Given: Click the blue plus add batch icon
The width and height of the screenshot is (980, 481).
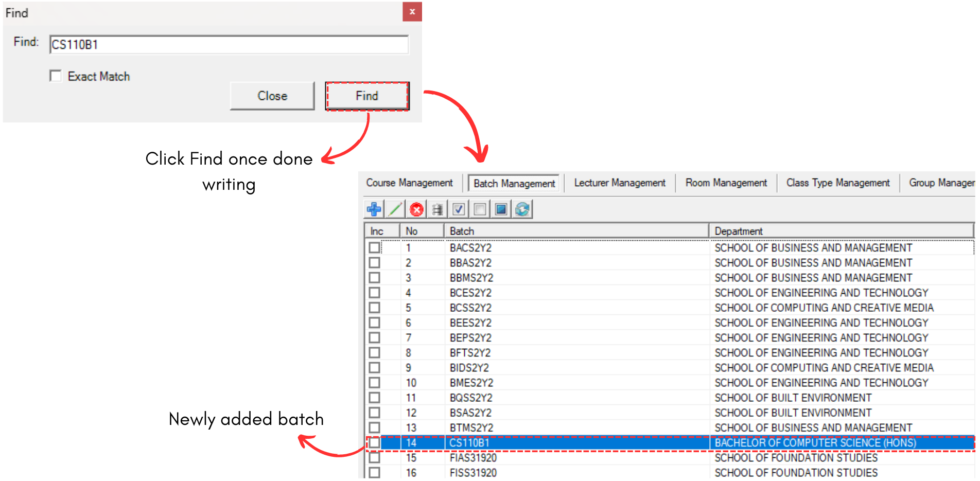Looking at the screenshot, I should [374, 209].
